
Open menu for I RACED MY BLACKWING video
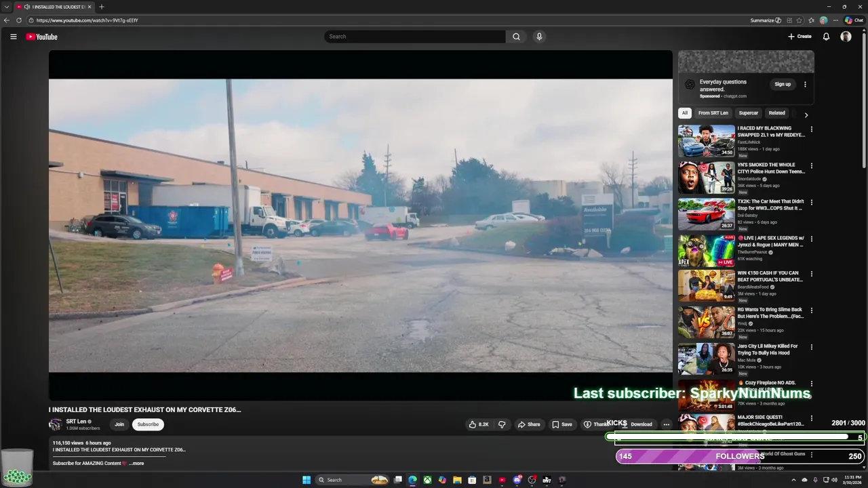pos(811,129)
